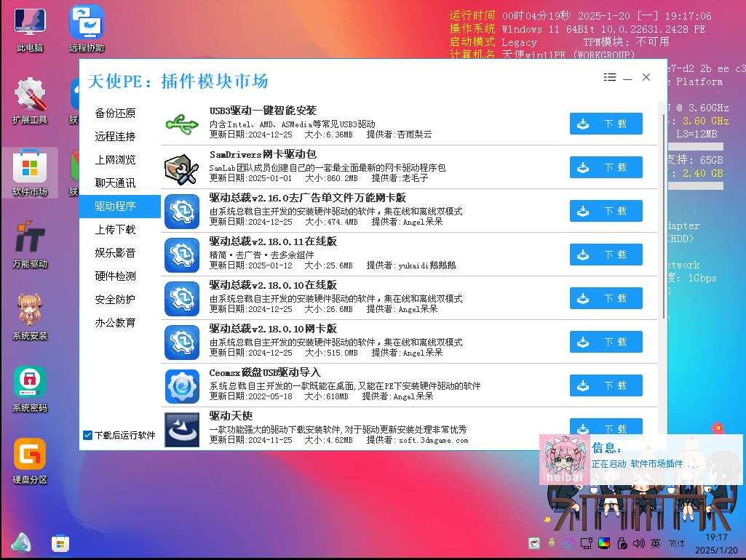Click the USB3驱动一键智能安装 title
The width and height of the screenshot is (746, 560).
[263, 111]
